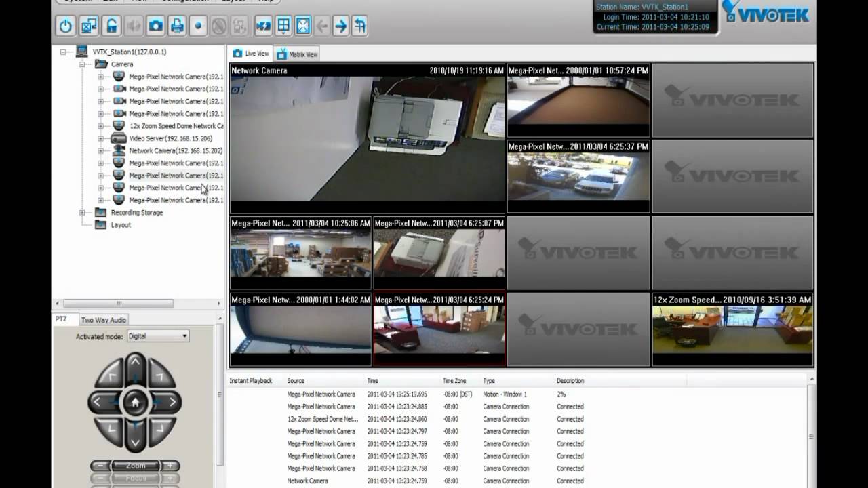Select the '12x Zoom Speed Dome Net...' event row
This screenshot has width=868, height=488.
click(x=517, y=419)
